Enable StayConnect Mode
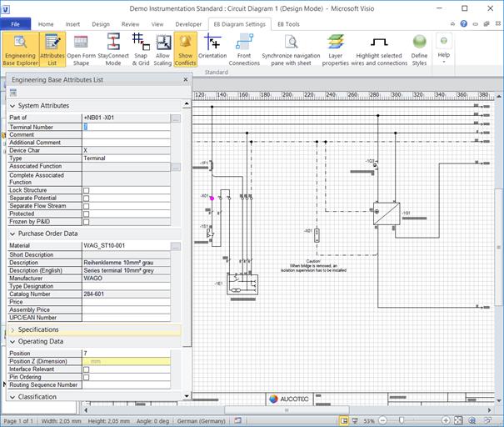Screen dimensions: 504x427 pos(112,50)
